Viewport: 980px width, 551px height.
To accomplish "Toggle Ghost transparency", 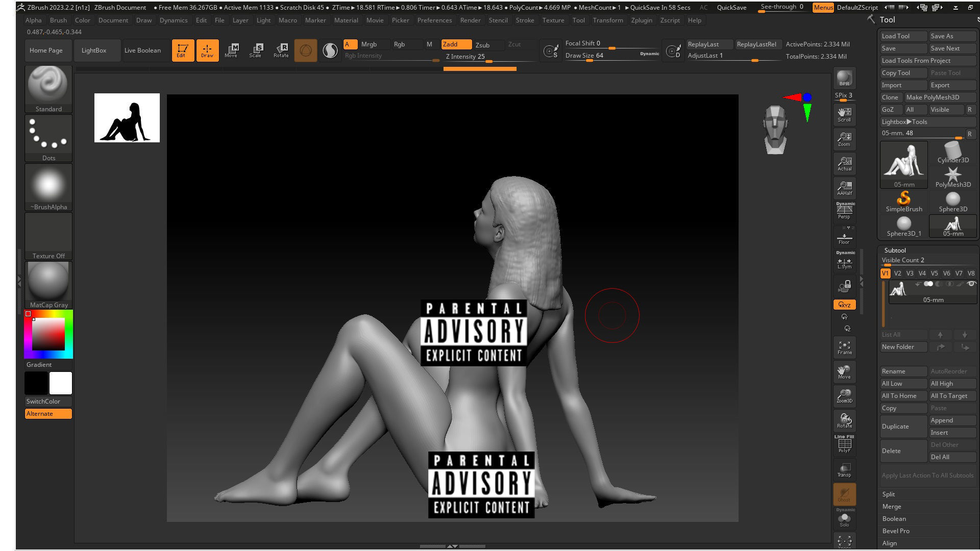I will coord(844,494).
